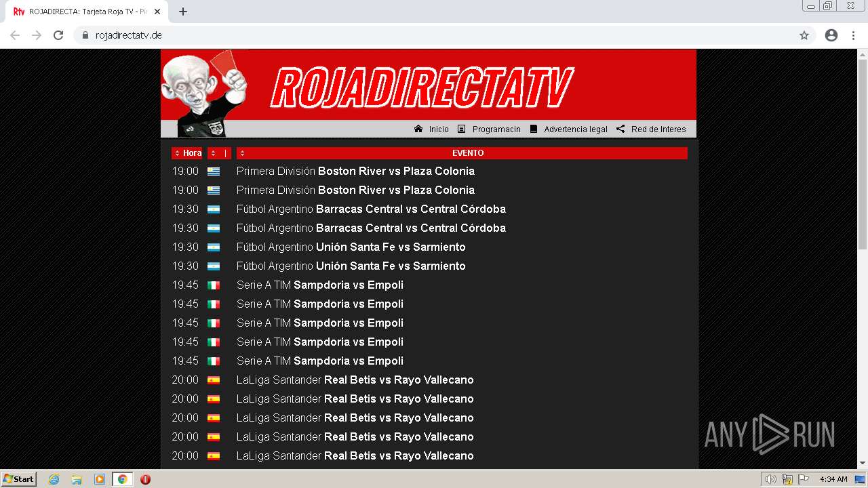Open a new tab with the plus button
The image size is (868, 488).
click(183, 12)
